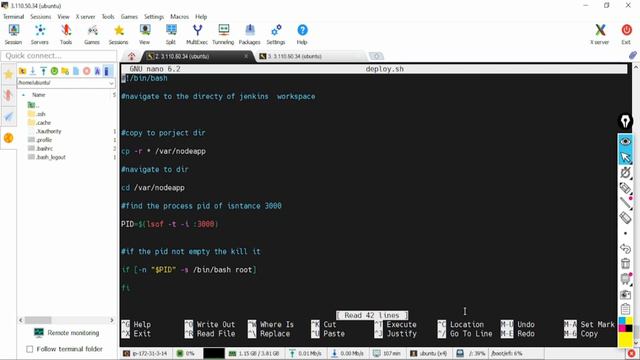Open the Help toolbar icon

pyautogui.click(x=302, y=34)
